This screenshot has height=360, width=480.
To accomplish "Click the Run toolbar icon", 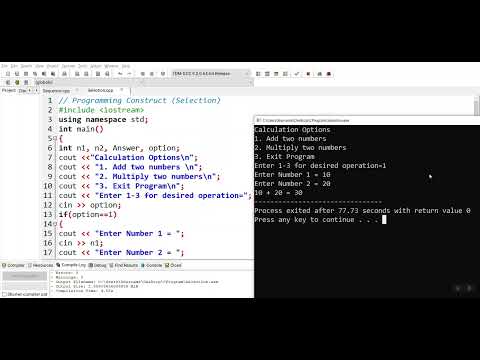I will point(267,74).
